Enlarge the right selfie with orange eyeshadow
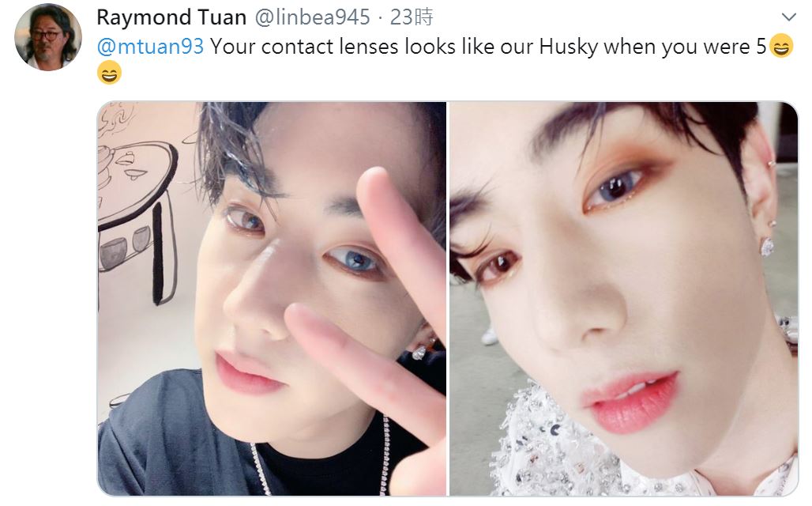812x506 pixels. (x=623, y=299)
